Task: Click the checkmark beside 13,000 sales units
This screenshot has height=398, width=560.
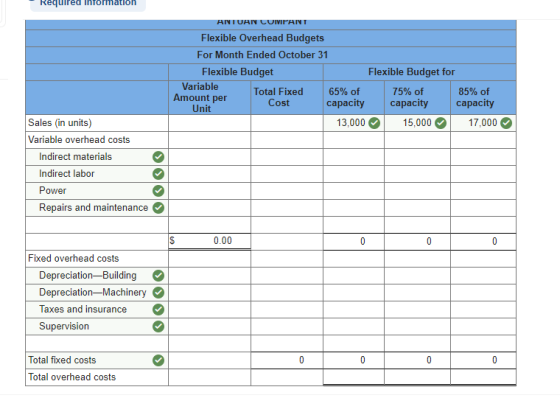Action: click(374, 123)
